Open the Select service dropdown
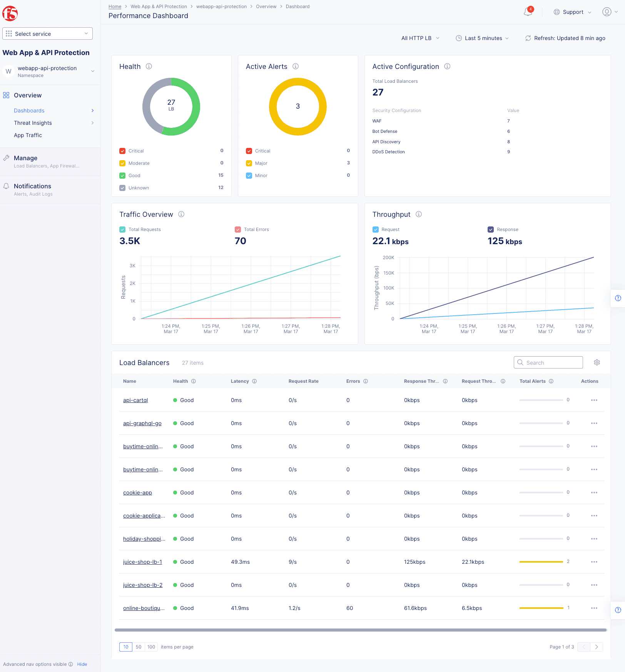This screenshot has width=625, height=672. pos(47,34)
